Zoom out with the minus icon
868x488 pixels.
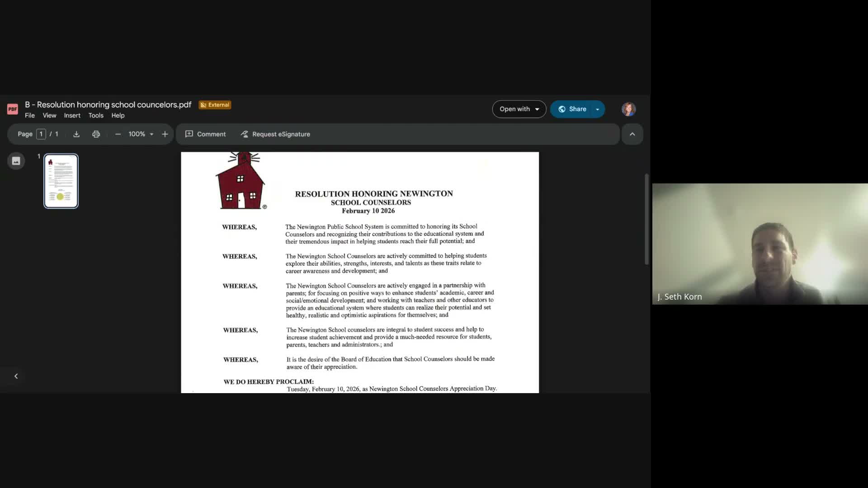click(x=118, y=134)
